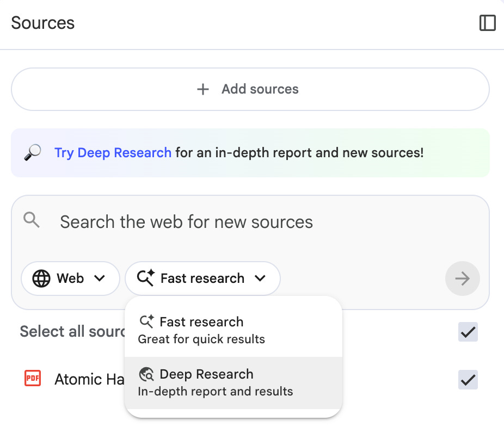Click the plus icon in Add sources

tap(203, 89)
